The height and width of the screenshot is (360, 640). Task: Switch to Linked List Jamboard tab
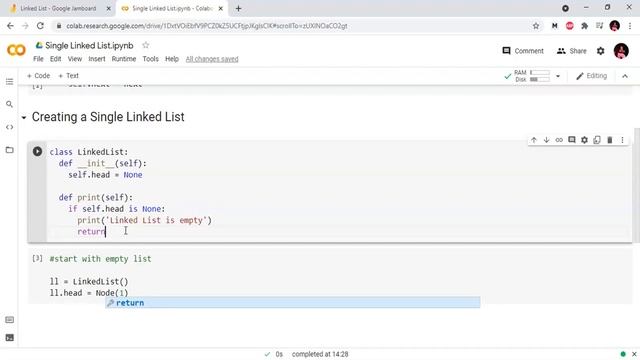click(x=58, y=8)
